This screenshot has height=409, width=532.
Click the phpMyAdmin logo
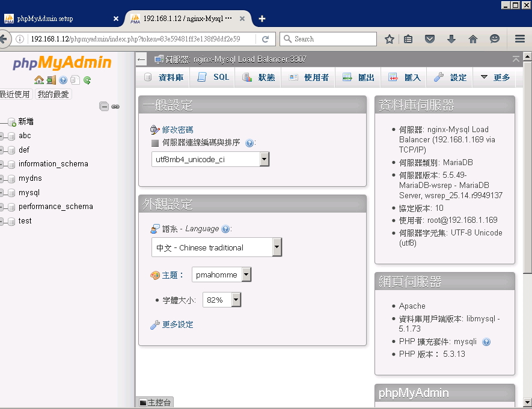(62, 62)
